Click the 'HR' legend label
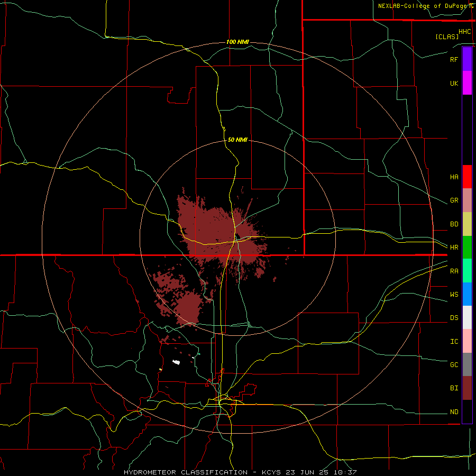 [454, 248]
